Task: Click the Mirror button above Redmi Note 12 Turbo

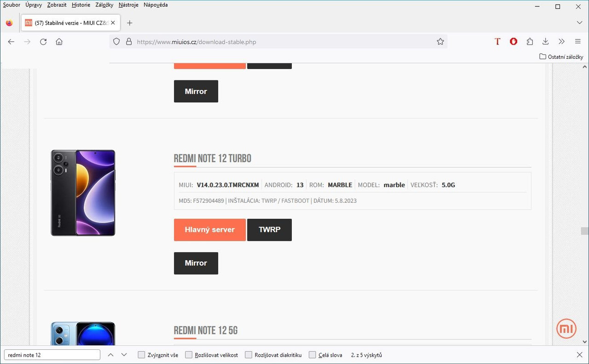Action: point(196,91)
